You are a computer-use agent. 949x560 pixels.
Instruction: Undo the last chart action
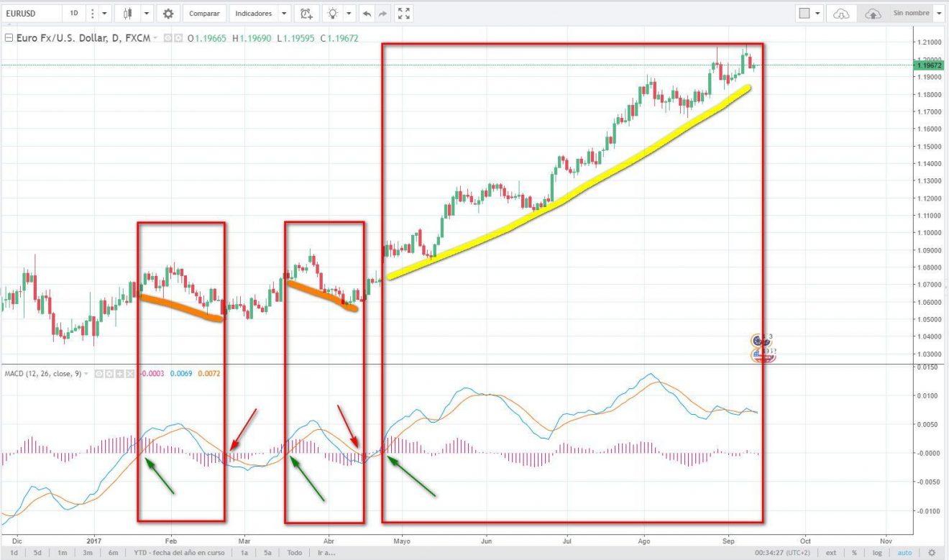click(x=367, y=13)
